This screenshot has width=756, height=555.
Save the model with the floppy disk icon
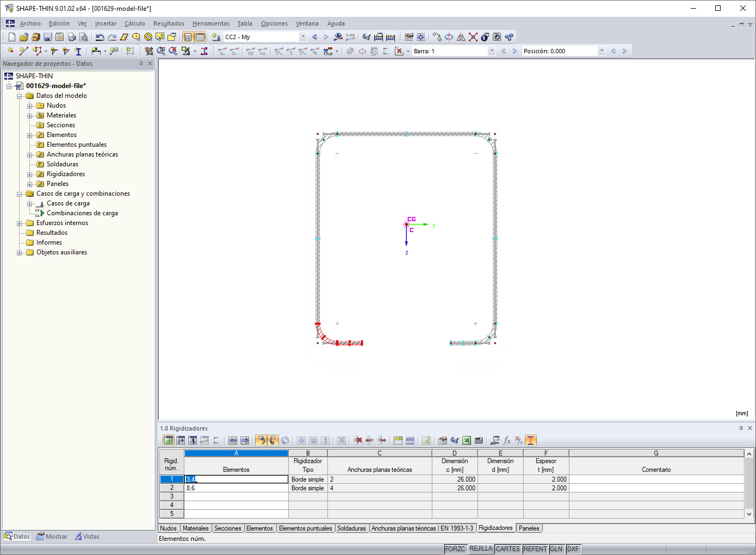[48, 37]
